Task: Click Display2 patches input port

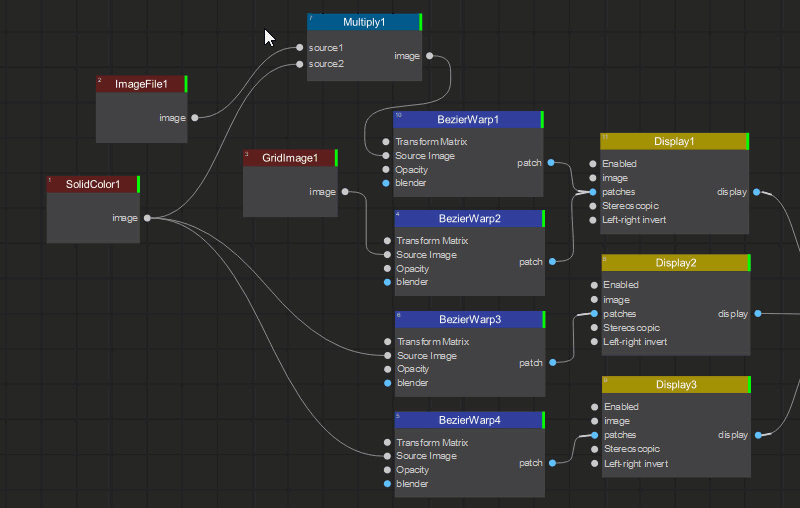Action: point(594,314)
